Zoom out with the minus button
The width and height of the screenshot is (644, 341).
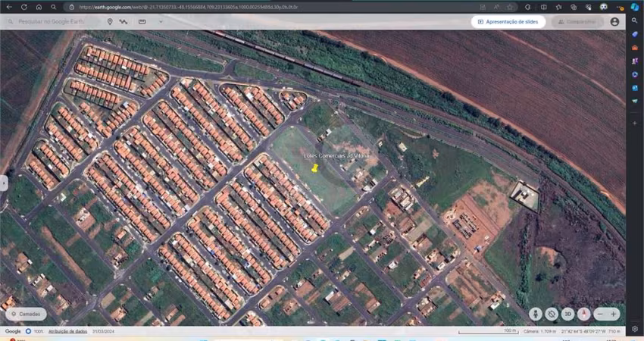[600, 314]
